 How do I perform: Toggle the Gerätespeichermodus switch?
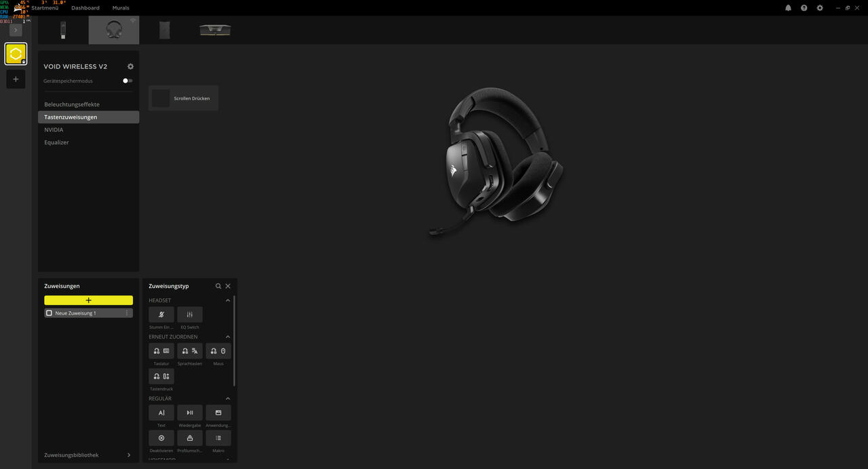click(127, 81)
